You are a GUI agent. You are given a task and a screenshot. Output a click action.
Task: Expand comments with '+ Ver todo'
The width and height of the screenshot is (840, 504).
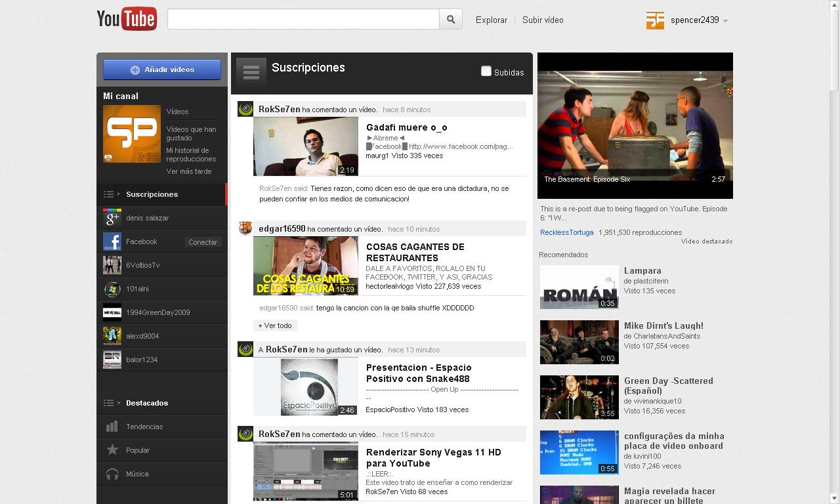(275, 325)
